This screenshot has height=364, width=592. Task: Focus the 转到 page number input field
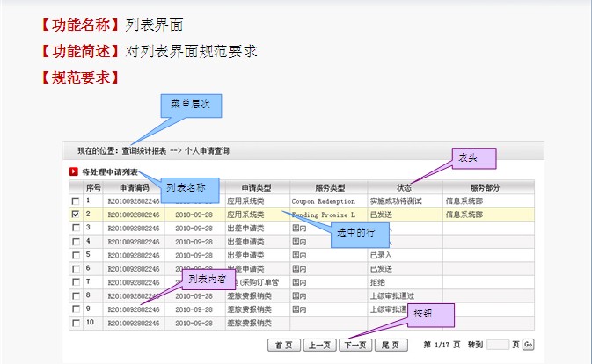click(498, 345)
